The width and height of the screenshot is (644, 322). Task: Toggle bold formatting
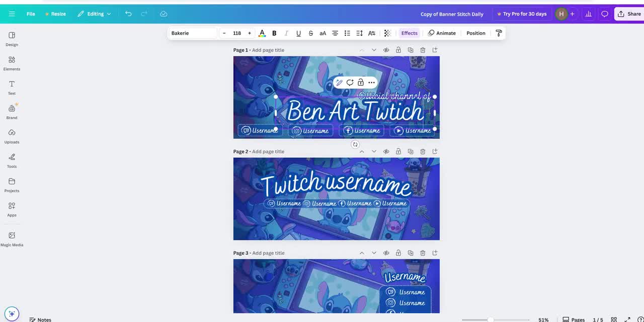[x=274, y=33]
